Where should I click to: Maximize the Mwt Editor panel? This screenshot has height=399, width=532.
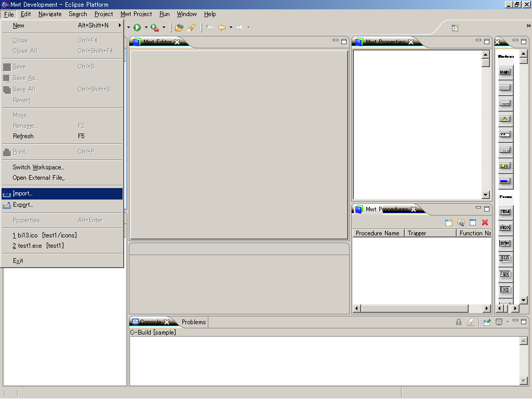344,42
